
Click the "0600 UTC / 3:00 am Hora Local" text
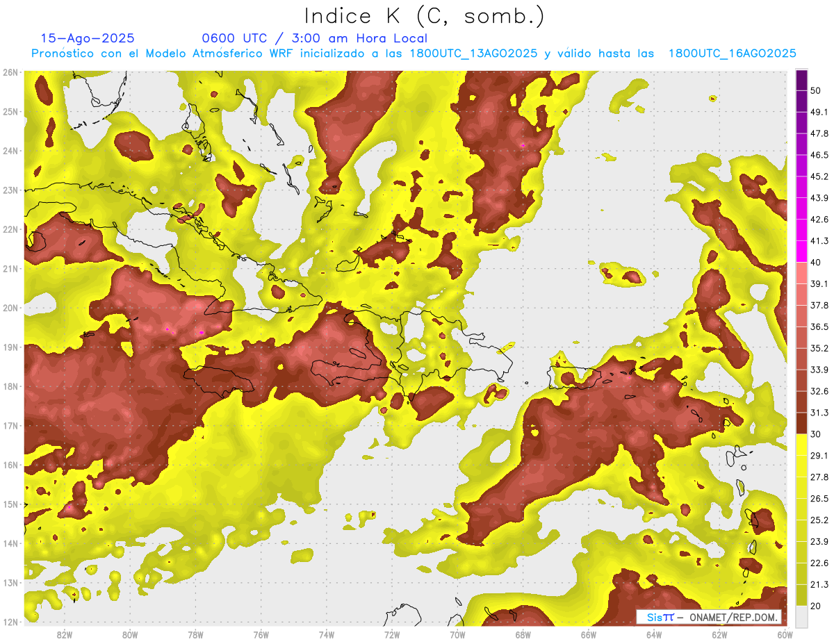[314, 38]
